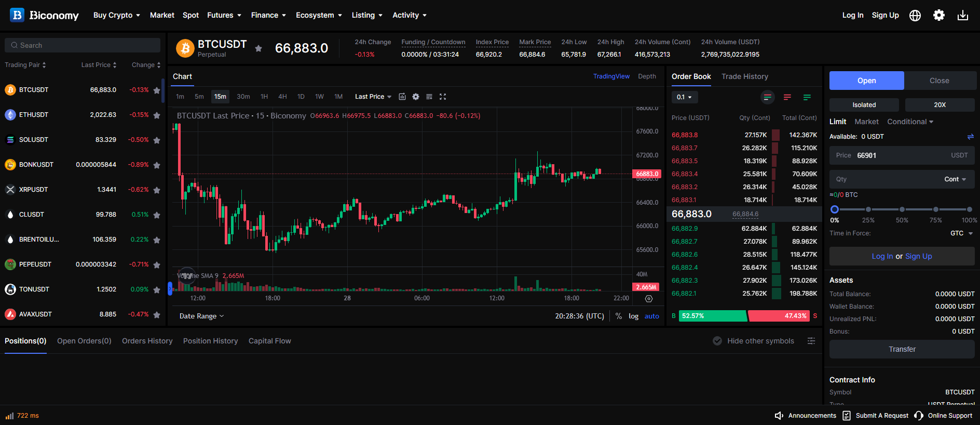Star the ETHUSDT pair in the list
Viewport: 980px width, 425px height.
point(157,115)
